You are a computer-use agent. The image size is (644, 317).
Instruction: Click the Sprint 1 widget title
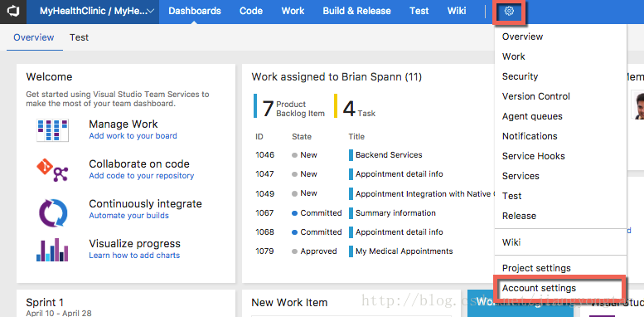[45, 303]
